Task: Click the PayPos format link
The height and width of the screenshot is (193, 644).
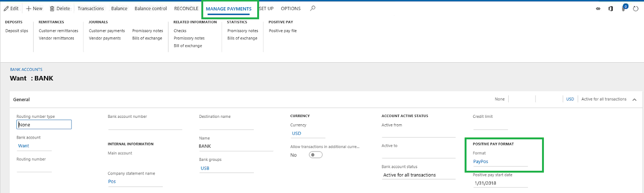Action: click(x=481, y=162)
